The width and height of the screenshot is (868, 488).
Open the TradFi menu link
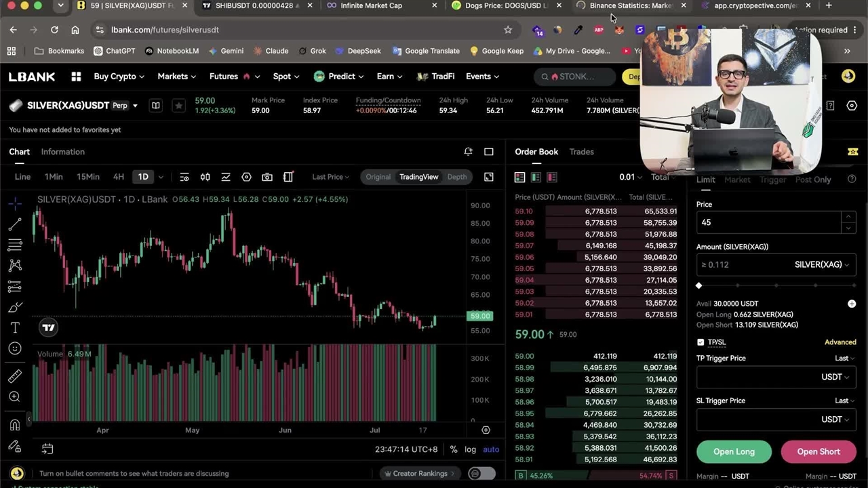[435, 77]
